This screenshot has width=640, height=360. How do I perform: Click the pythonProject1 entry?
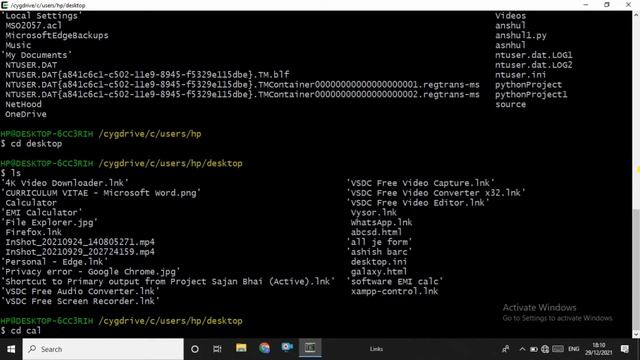pyautogui.click(x=531, y=94)
